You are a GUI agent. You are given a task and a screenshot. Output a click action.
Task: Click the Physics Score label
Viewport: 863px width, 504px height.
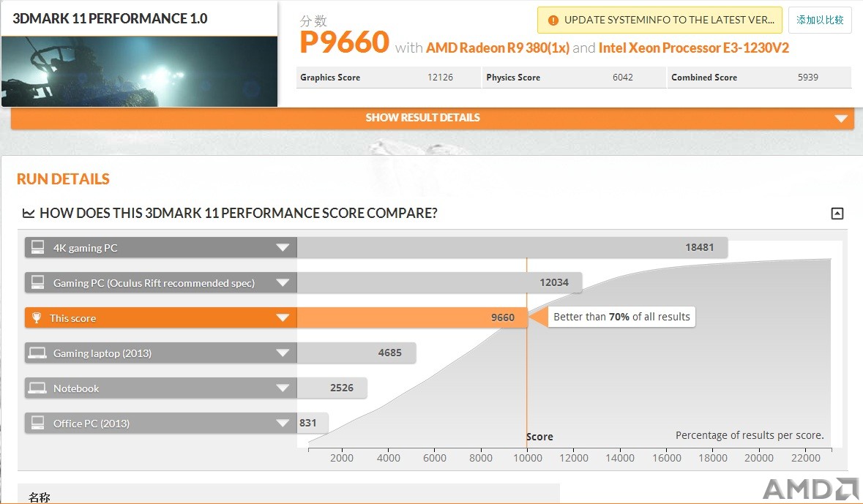[x=513, y=78]
